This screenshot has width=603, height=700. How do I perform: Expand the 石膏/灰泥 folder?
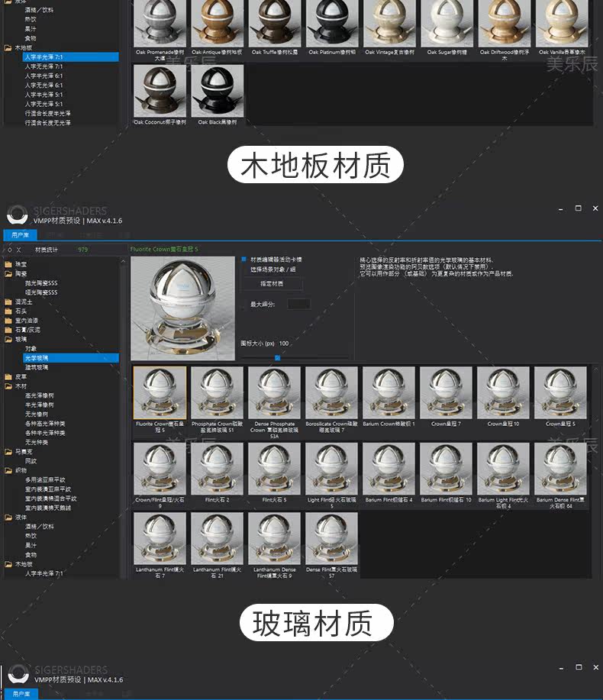(x=8, y=330)
